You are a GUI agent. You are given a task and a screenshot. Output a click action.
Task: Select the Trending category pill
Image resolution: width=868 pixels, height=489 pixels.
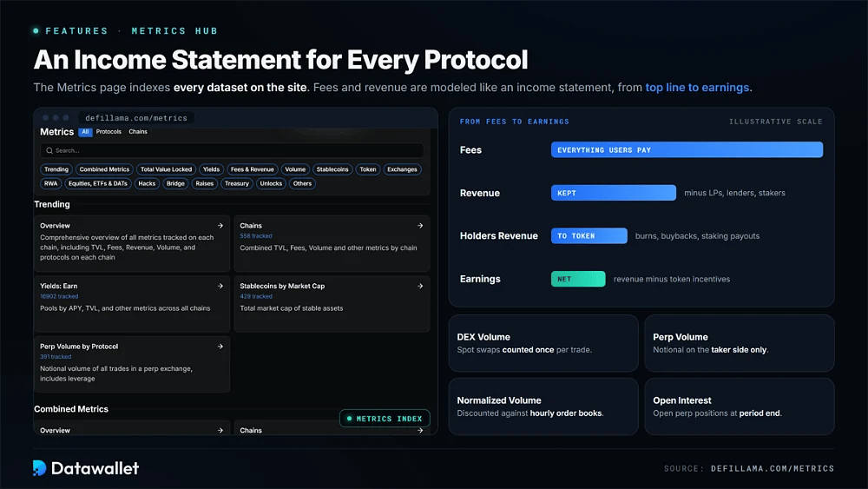56,169
